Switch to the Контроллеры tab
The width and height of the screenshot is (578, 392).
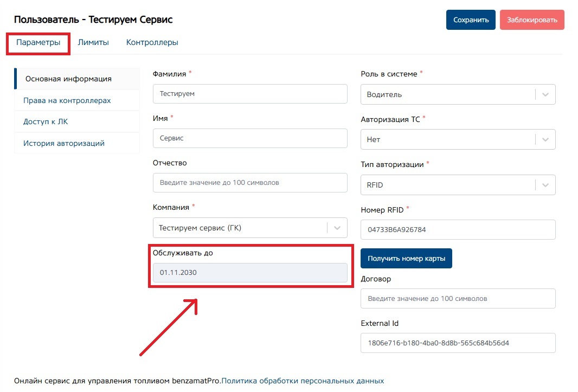click(x=152, y=43)
